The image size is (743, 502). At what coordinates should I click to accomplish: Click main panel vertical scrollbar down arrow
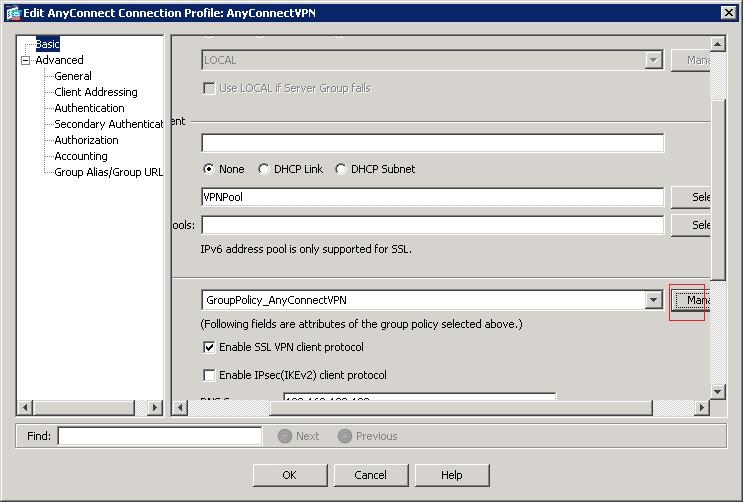click(x=717, y=392)
